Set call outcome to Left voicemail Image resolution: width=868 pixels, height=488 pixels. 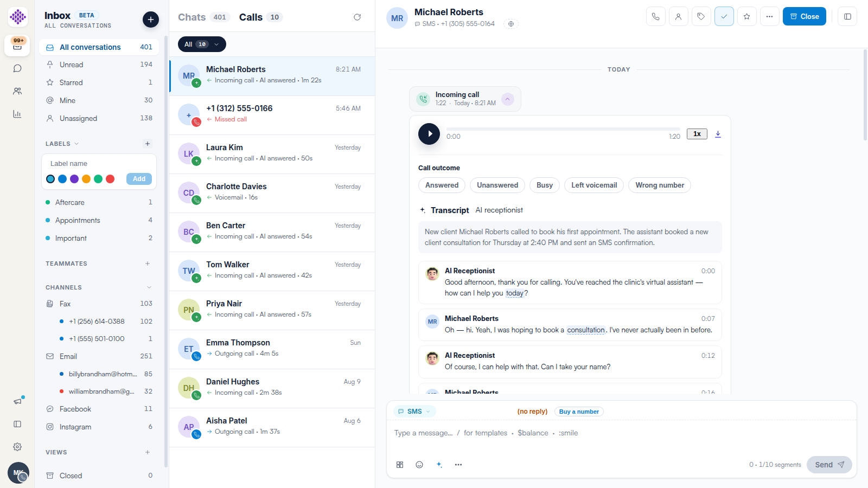594,185
